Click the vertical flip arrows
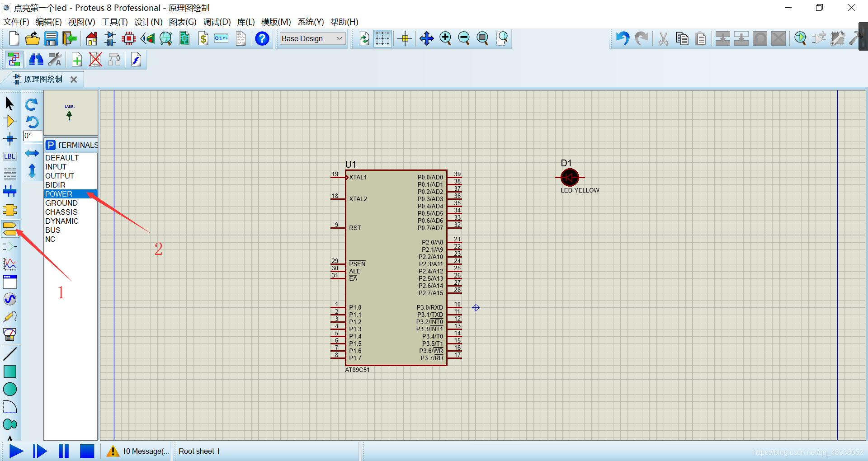The width and height of the screenshot is (868, 461). tap(32, 171)
